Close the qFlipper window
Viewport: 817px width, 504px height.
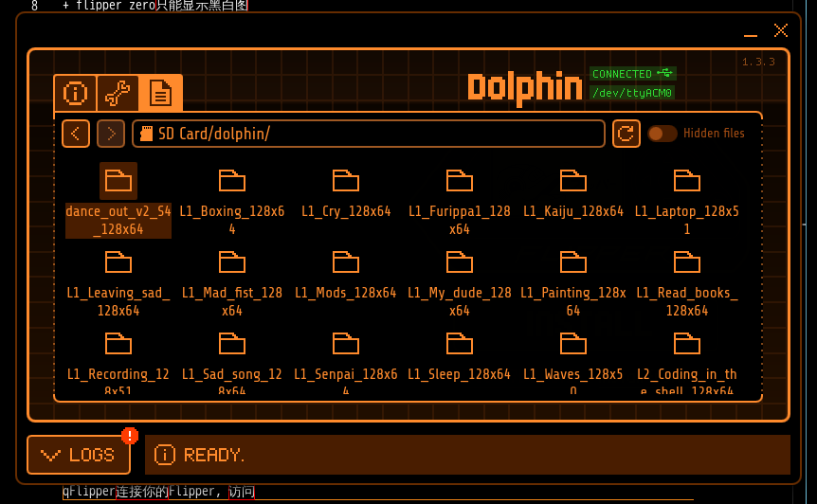781,30
